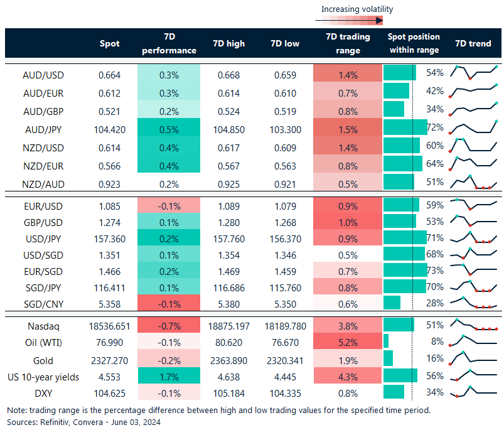
Task: Select the Gold trend chart icon
Action: [474, 360]
